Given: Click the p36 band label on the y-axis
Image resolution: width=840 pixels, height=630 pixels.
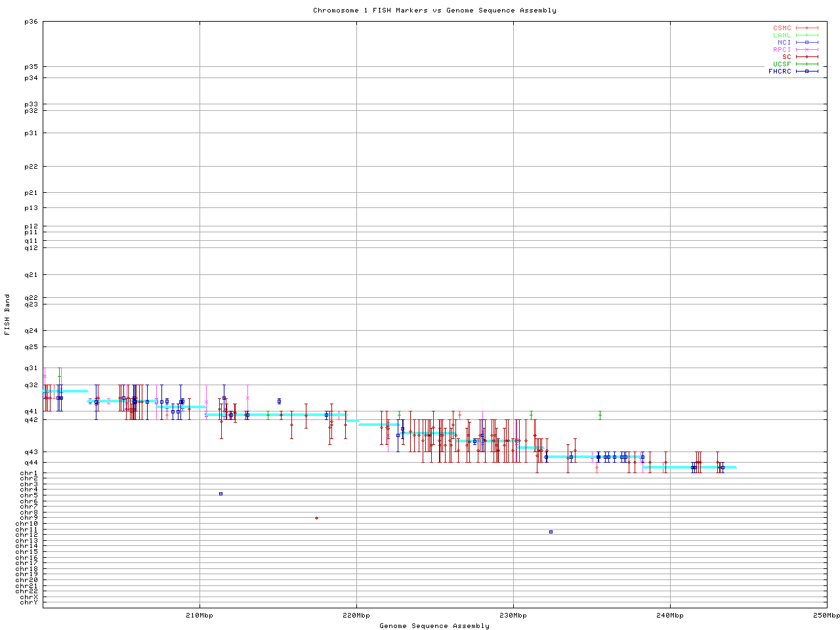Looking at the screenshot, I should [31, 22].
